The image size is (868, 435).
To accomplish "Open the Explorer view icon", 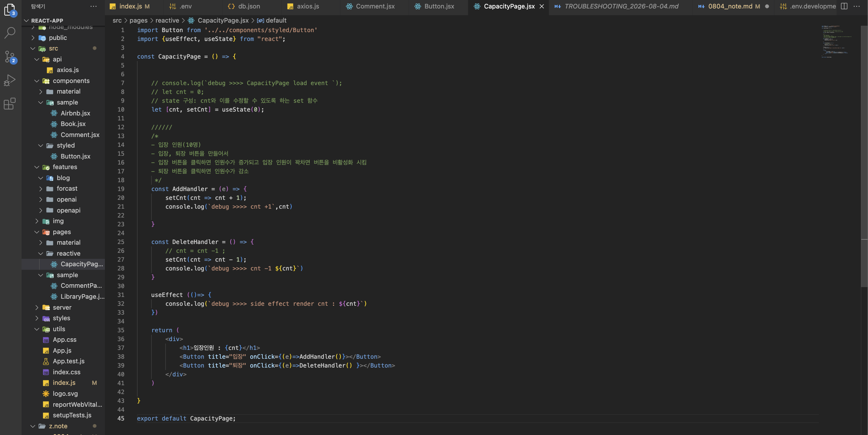I will click(x=10, y=10).
